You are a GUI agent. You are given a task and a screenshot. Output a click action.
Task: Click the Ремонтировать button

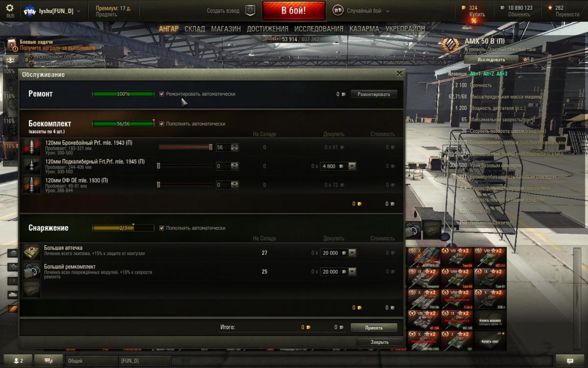pyautogui.click(x=374, y=94)
